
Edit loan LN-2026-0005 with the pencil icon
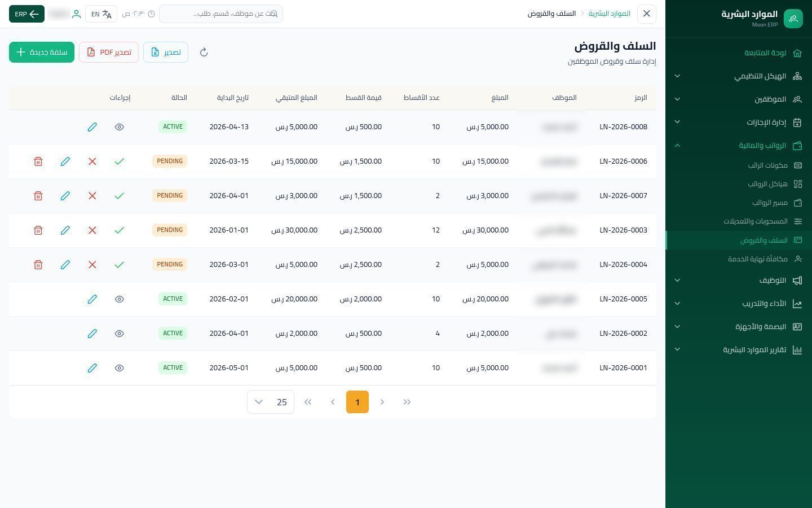[92, 299]
